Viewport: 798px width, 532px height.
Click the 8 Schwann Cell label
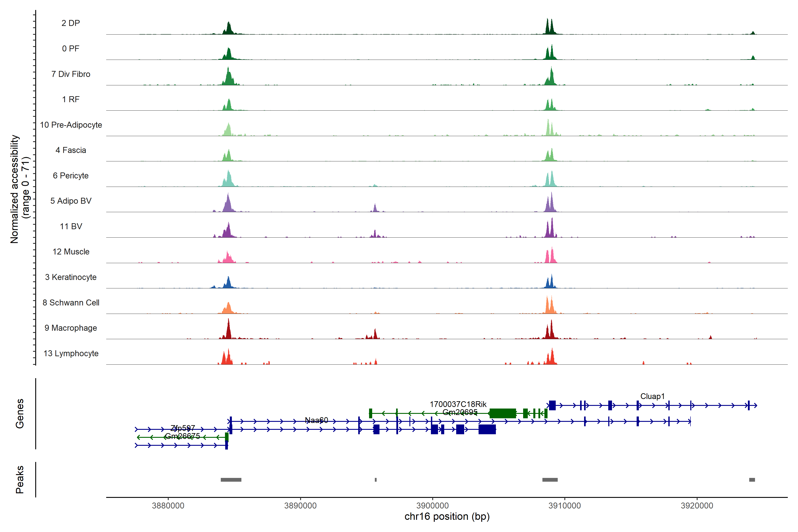coord(70,303)
